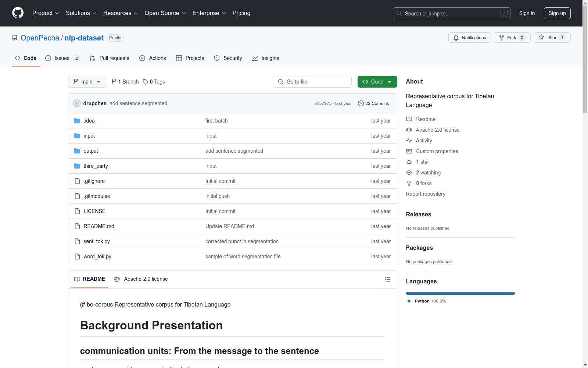The width and height of the screenshot is (588, 368).
Task: Expand the Open Source menu
Action: [x=165, y=13]
